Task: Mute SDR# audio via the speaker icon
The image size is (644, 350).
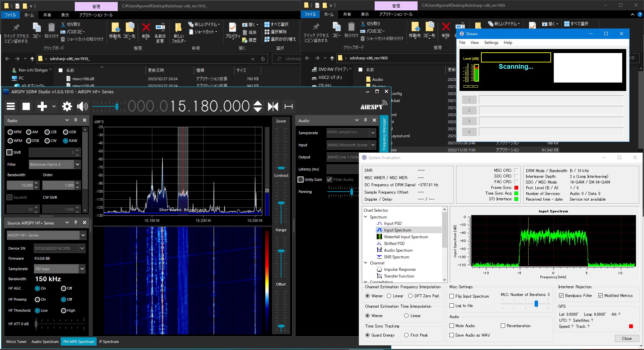Action: 82,106
